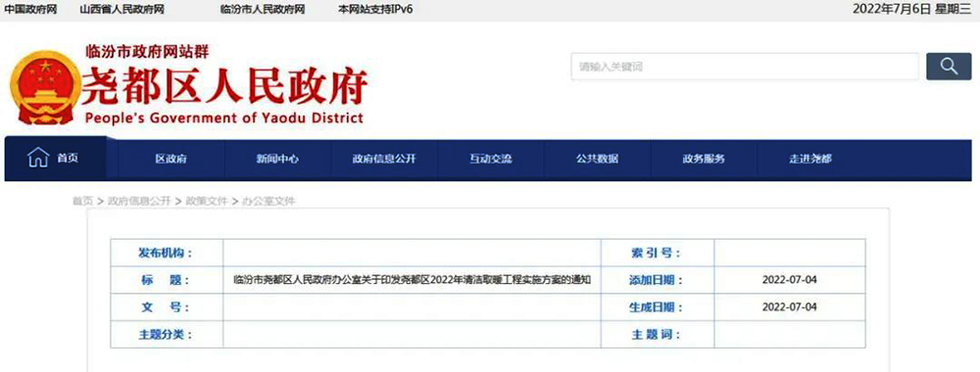Screen dimensions: 980x372
Task: Click the 主题词 label cell
Action: coord(658,335)
